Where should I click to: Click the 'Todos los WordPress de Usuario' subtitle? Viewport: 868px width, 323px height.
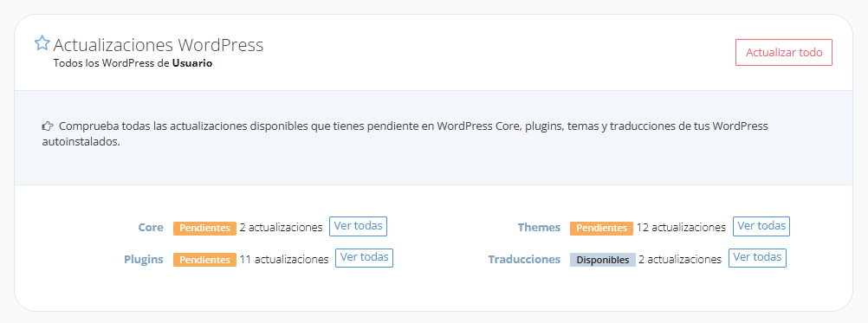[x=133, y=63]
